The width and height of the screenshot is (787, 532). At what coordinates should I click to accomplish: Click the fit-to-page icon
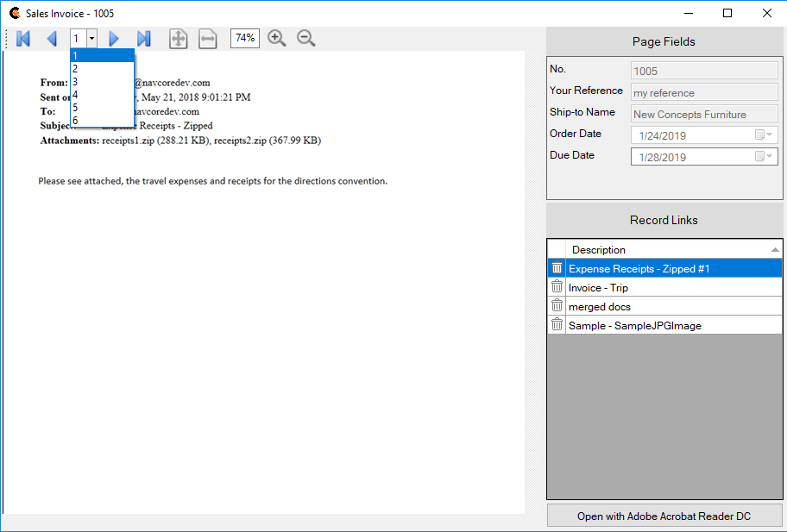[x=178, y=39]
